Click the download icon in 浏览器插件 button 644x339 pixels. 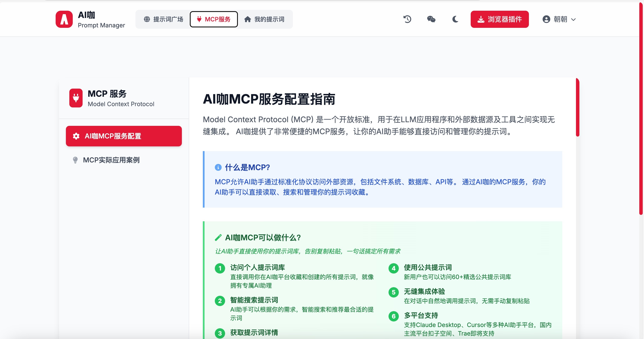click(x=481, y=19)
